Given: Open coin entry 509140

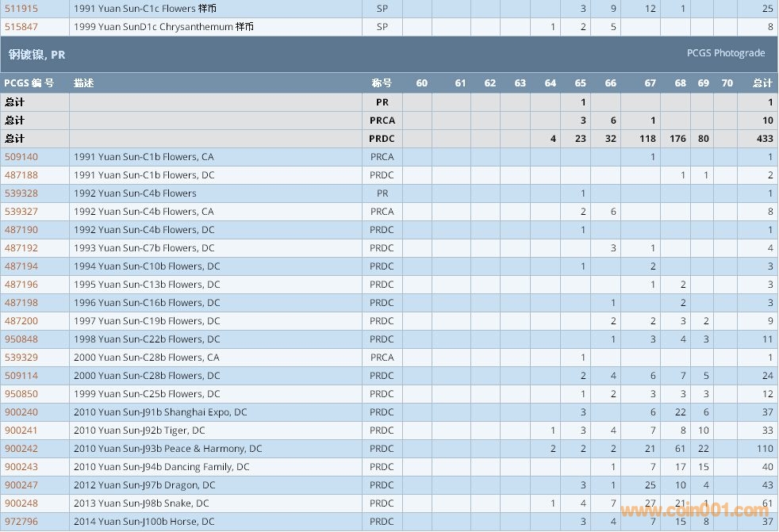Looking at the screenshot, I should click(x=21, y=157).
